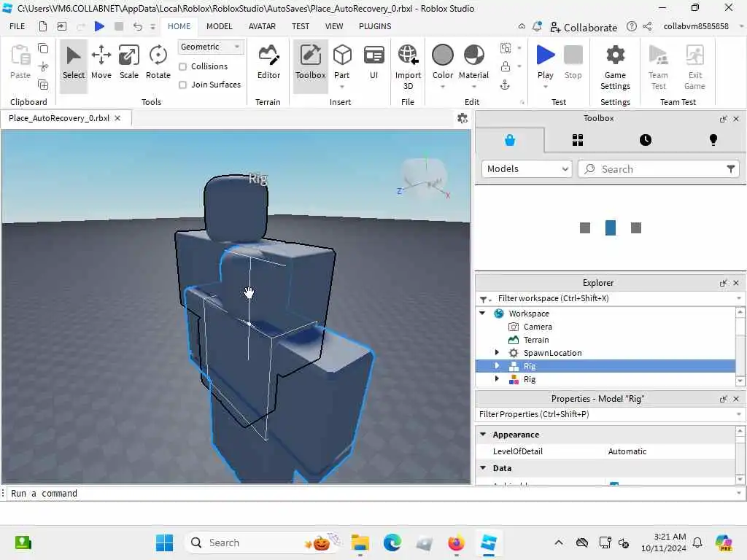
Task: Switch to the AVATAR ribbon tab
Action: (x=262, y=26)
